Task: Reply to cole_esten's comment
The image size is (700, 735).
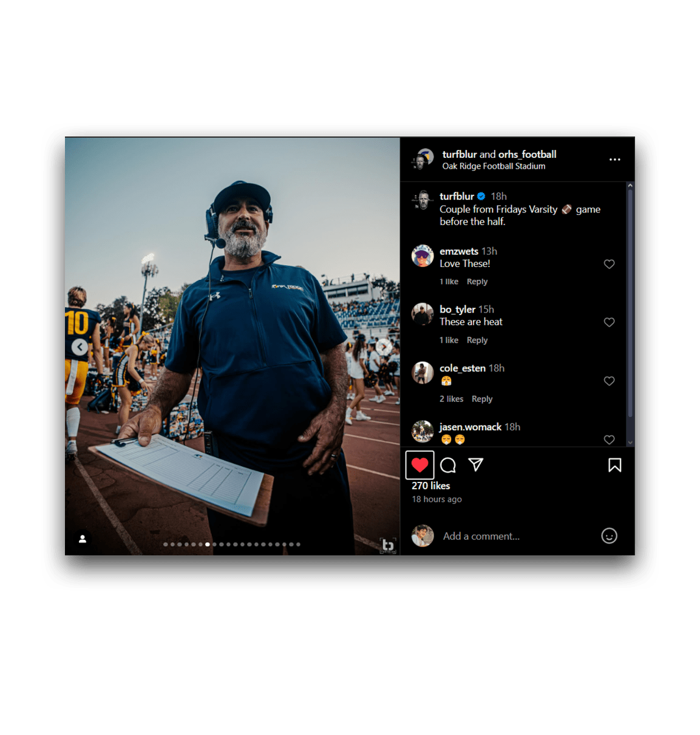Action: pos(481,399)
